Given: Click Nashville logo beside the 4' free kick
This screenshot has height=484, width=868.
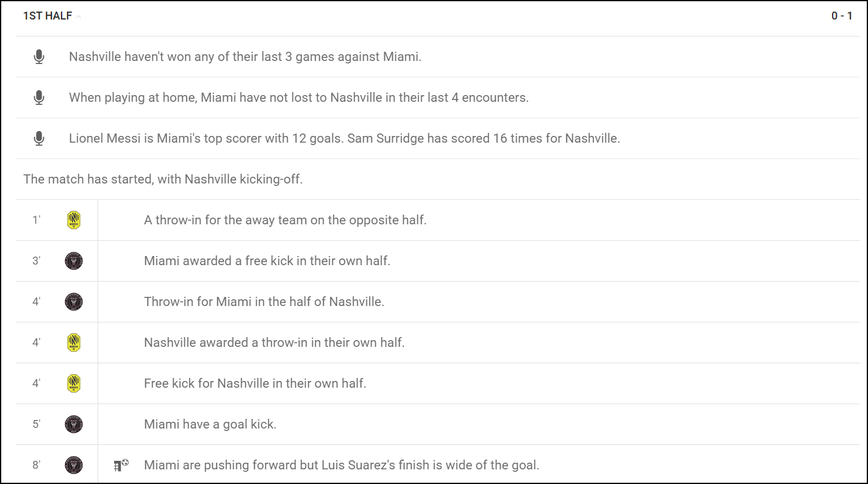Looking at the screenshot, I should coord(74,383).
